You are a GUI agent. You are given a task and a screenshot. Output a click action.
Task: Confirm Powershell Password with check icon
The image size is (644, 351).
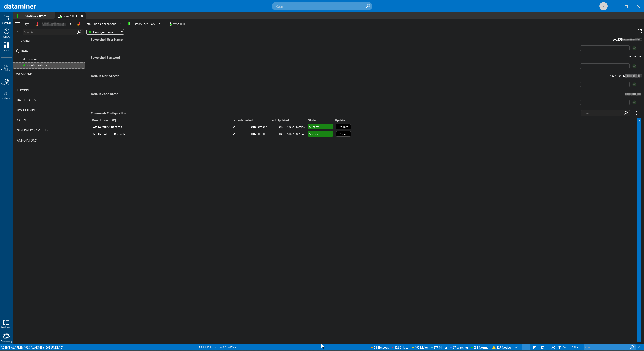pyautogui.click(x=634, y=66)
